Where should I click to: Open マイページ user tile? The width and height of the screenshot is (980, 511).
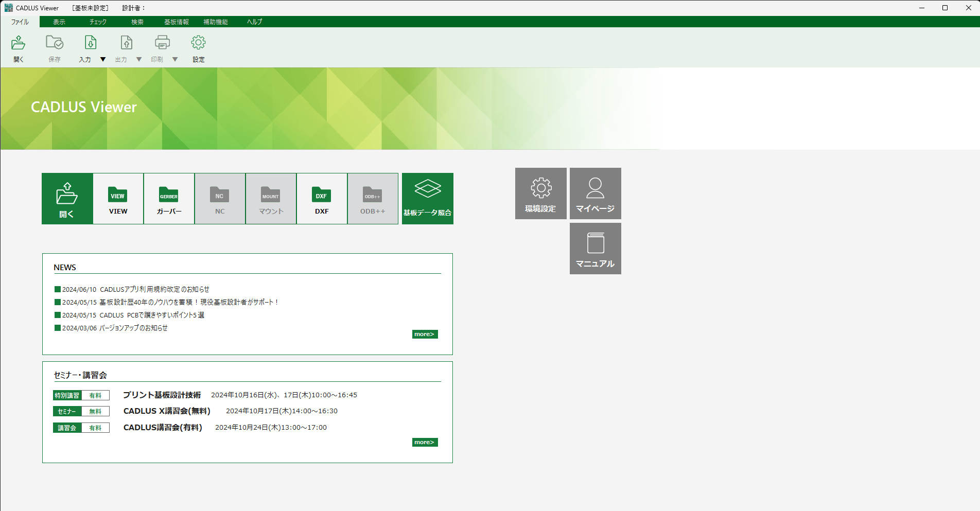(x=596, y=193)
